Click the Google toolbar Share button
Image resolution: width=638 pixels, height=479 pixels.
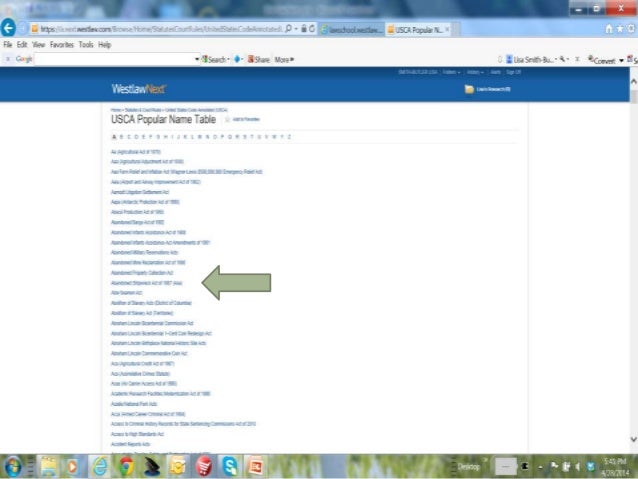259,59
